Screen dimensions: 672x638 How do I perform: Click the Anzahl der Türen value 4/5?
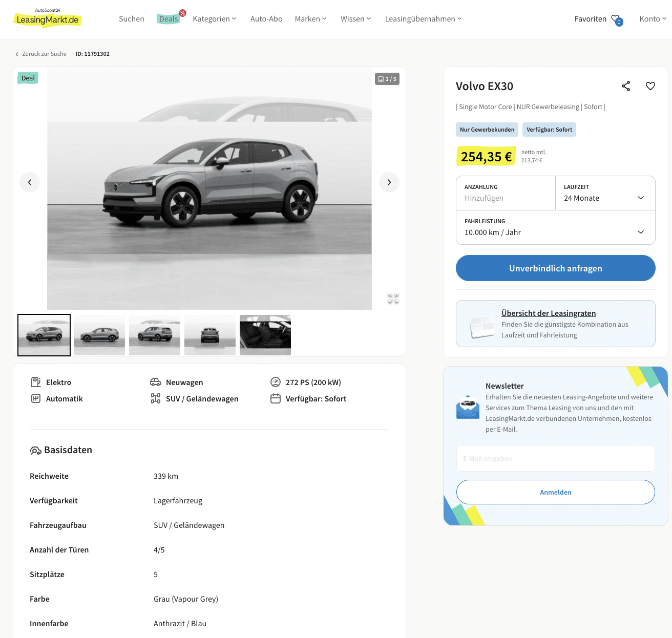click(x=159, y=550)
